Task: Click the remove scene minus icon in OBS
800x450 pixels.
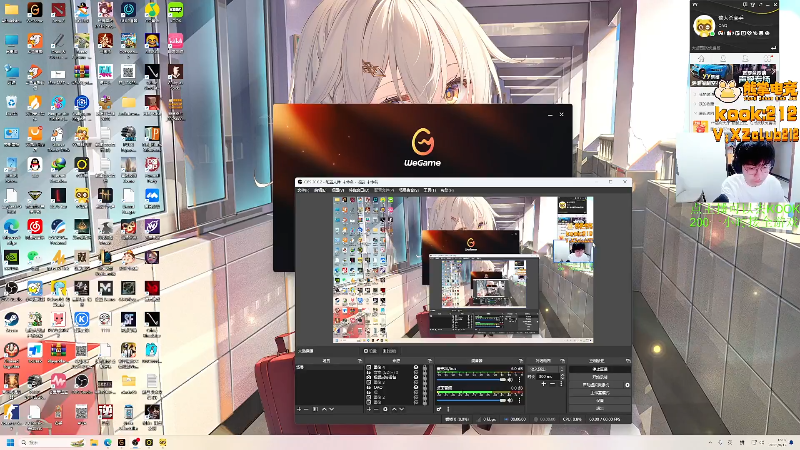Action: (306, 409)
